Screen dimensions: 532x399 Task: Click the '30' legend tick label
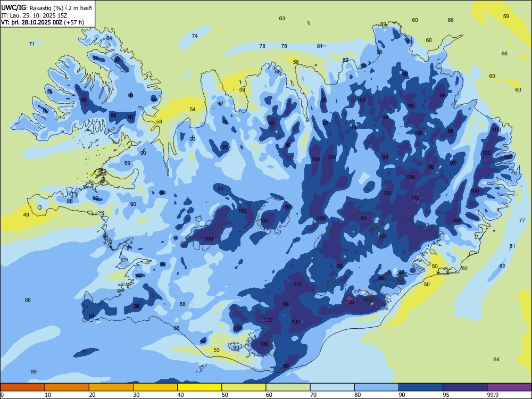(136, 395)
